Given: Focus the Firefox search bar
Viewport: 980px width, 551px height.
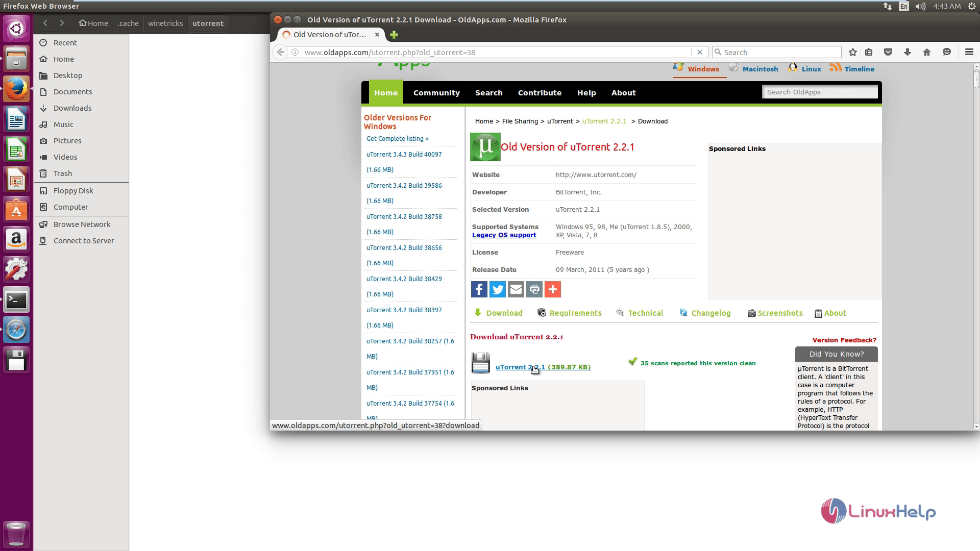Looking at the screenshot, I should [776, 52].
